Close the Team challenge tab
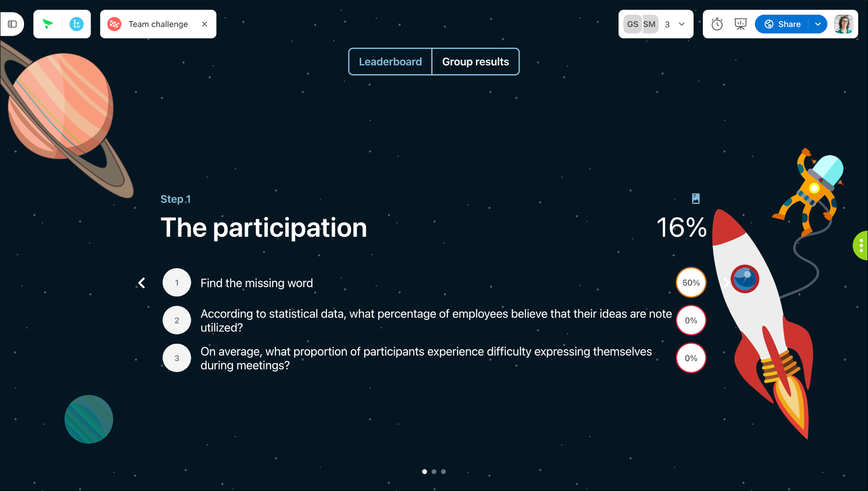The width and height of the screenshot is (868, 491). (205, 24)
